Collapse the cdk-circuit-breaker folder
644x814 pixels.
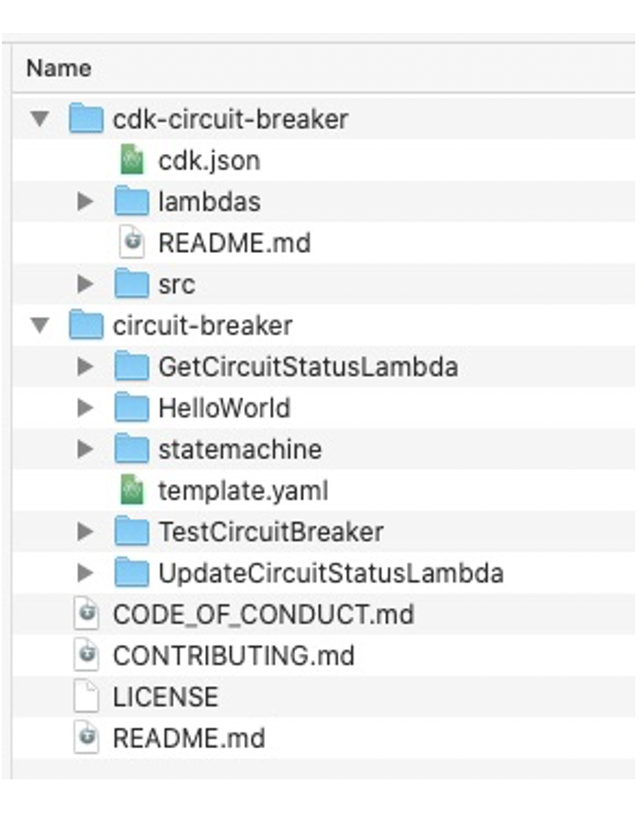[x=39, y=119]
